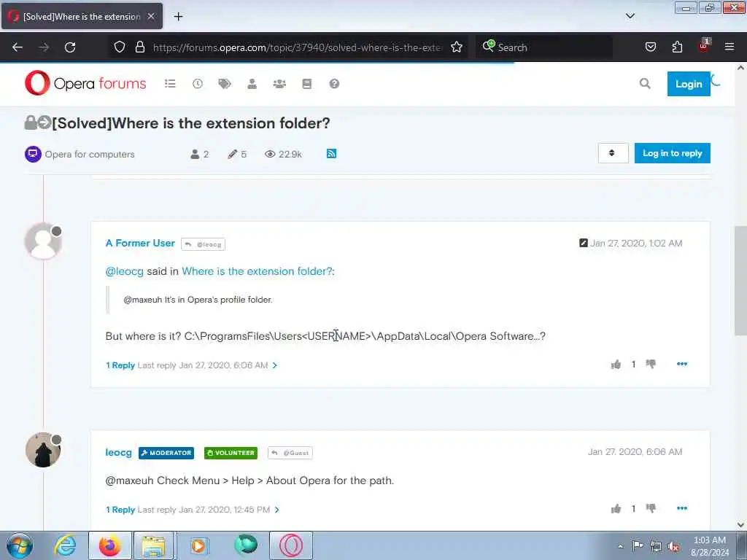Screen dimensions: 747x560
Task: Click the tracking protection shield icon
Action: 120,47
